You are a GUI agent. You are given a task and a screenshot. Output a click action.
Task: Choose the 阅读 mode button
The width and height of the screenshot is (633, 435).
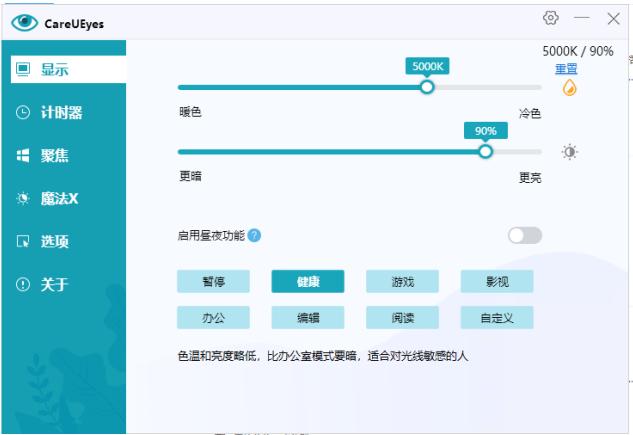coord(402,318)
